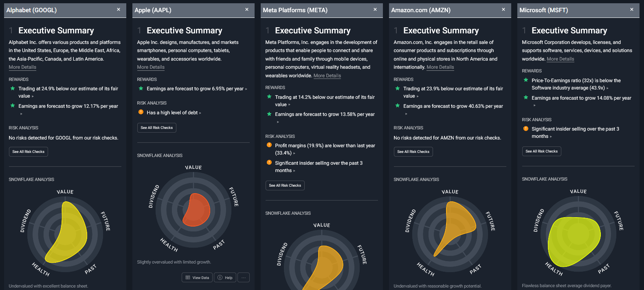Click Amazon.com (AMZN) panel title
This screenshot has width=644, height=290.
[x=421, y=10]
